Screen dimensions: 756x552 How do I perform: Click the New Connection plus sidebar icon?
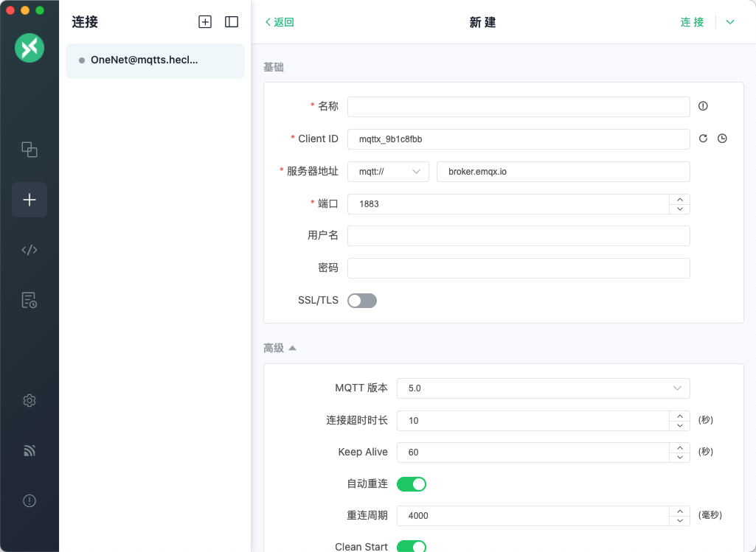(x=30, y=200)
